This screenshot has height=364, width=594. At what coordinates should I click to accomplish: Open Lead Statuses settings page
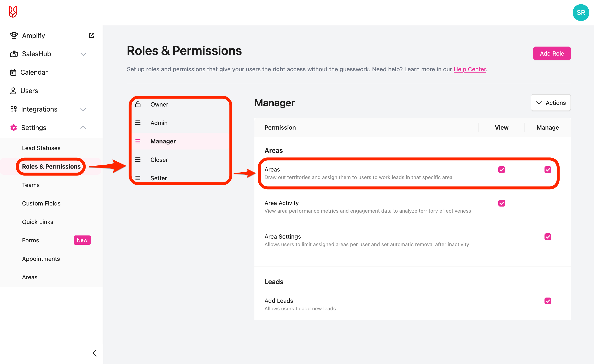(41, 148)
